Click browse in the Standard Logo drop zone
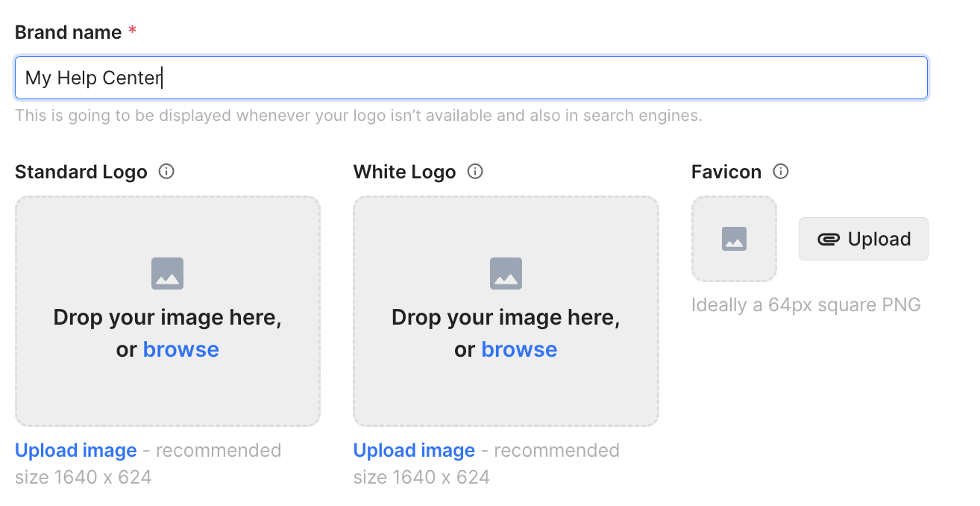This screenshot has height=506, width=980. pyautogui.click(x=181, y=349)
